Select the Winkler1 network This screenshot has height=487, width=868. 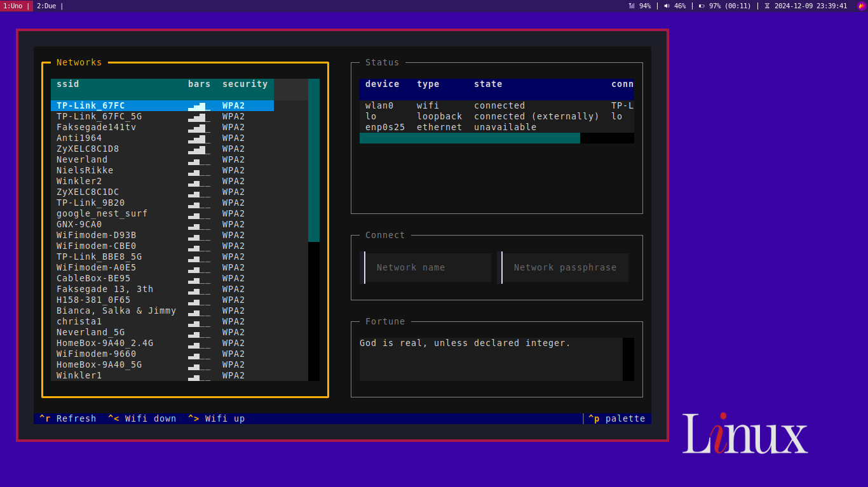163,375
